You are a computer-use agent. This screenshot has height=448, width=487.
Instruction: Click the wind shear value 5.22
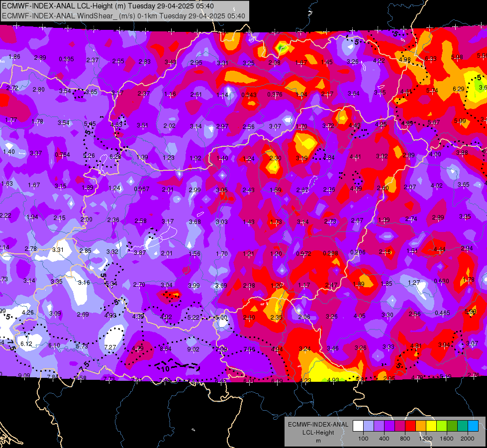click(193, 318)
